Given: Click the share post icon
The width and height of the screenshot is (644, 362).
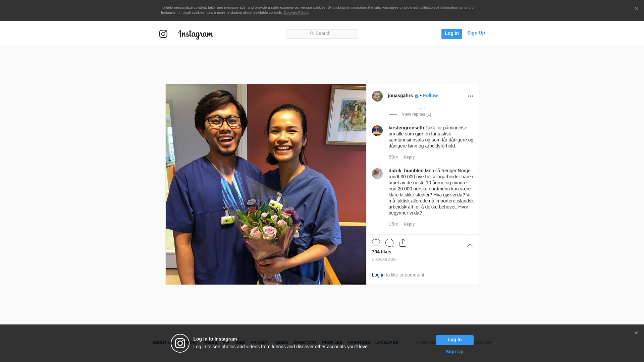Looking at the screenshot, I should point(402,243).
